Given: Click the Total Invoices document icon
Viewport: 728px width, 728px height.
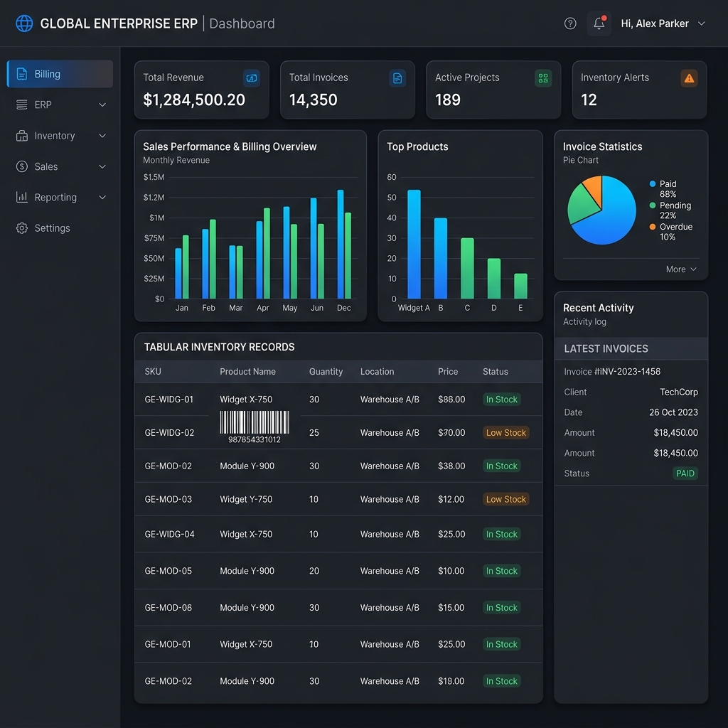Looking at the screenshot, I should [x=397, y=78].
